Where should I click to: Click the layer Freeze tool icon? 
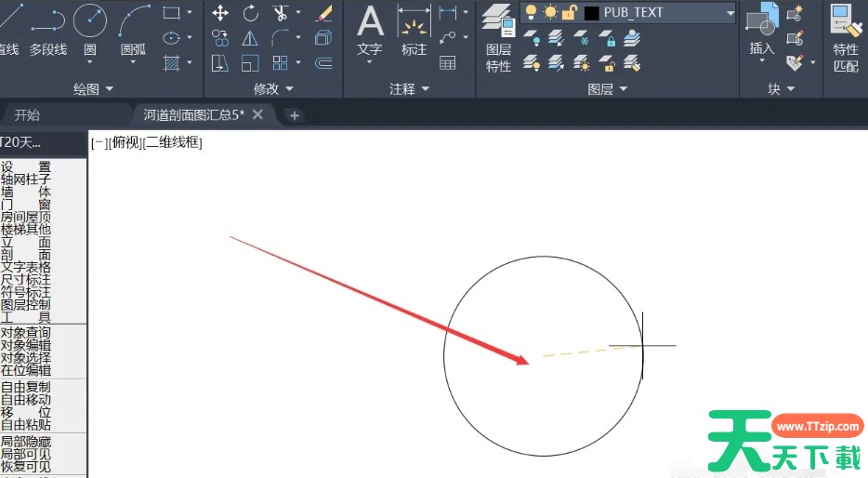pyautogui.click(x=581, y=38)
